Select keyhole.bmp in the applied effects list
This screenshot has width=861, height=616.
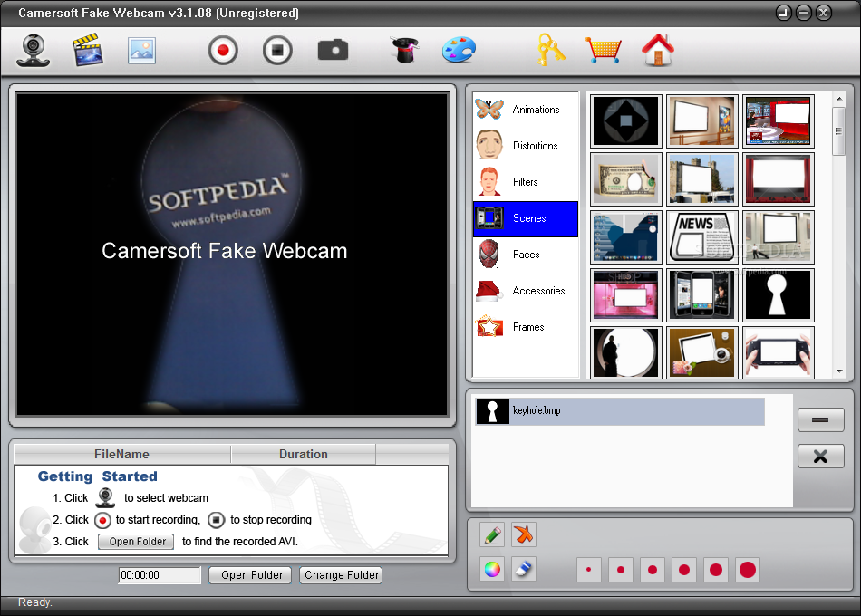click(x=620, y=411)
